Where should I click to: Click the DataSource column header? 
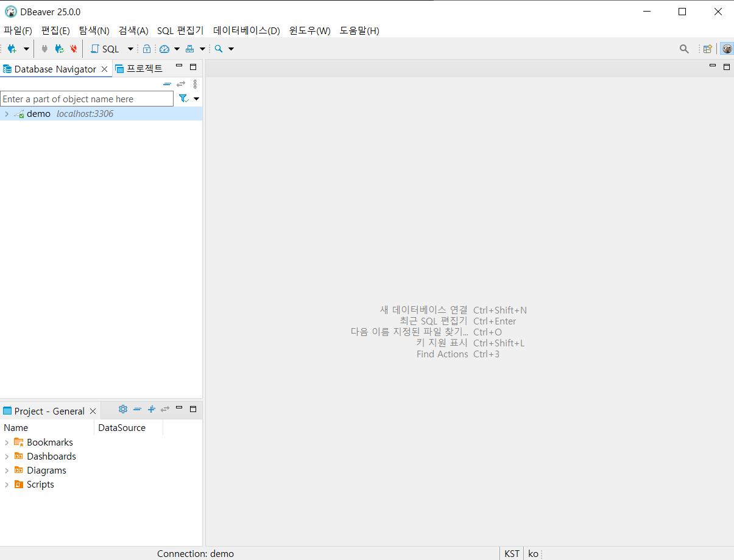[129, 427]
